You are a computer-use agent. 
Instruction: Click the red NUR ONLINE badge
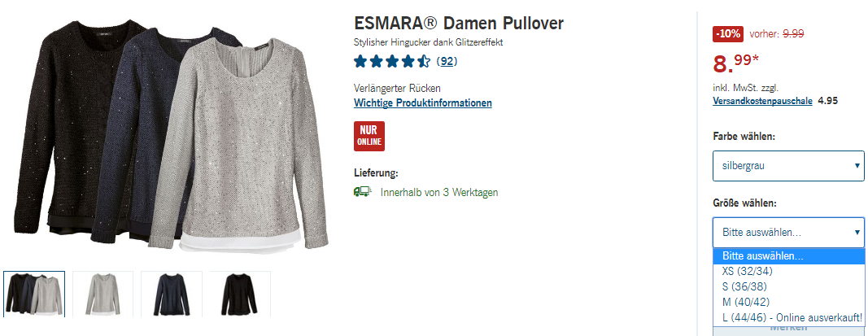pyautogui.click(x=369, y=136)
